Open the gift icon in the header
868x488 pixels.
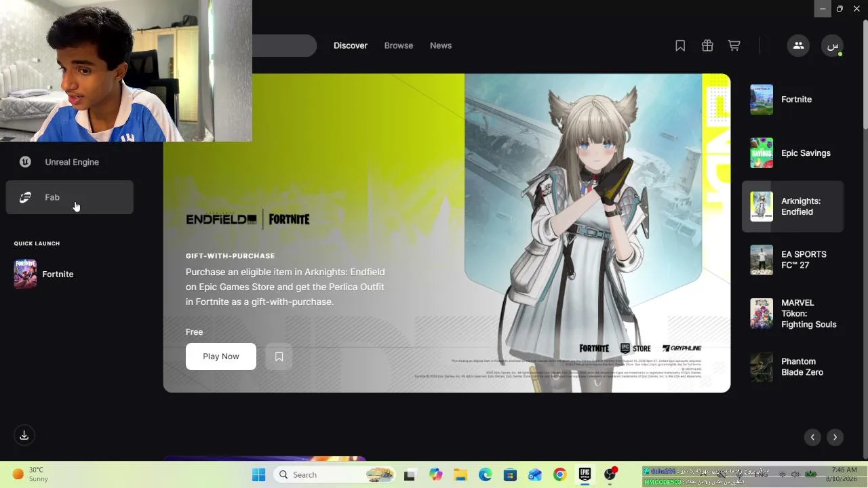click(x=707, y=45)
